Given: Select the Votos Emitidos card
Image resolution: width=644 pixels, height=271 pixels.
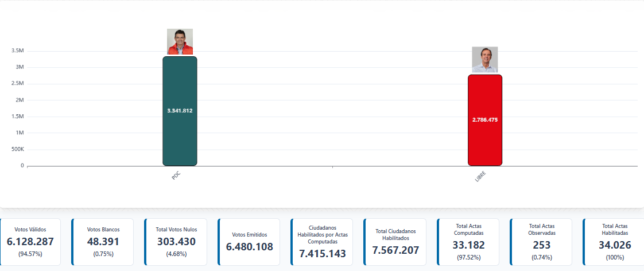Looking at the screenshot, I should coord(249,242).
